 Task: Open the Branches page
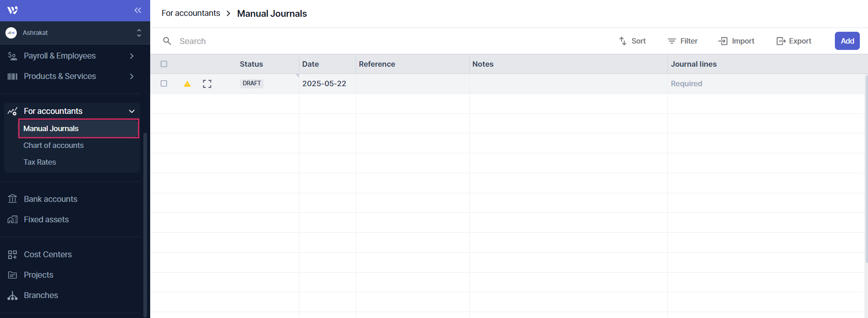click(x=41, y=295)
